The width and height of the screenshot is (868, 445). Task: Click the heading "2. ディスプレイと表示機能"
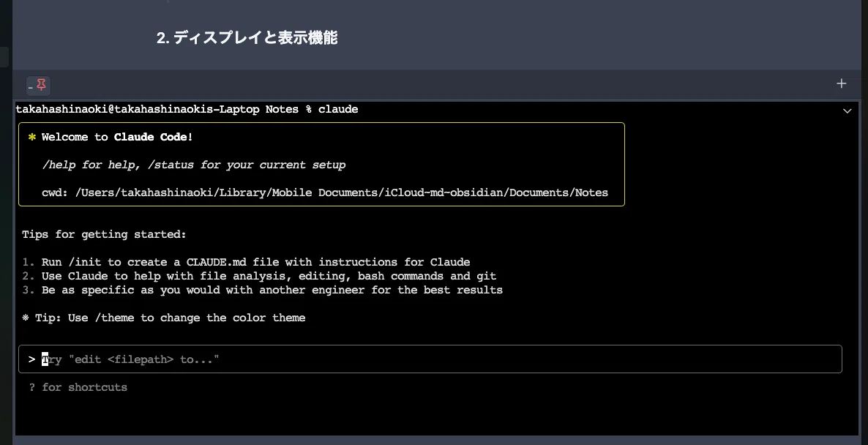(247, 37)
